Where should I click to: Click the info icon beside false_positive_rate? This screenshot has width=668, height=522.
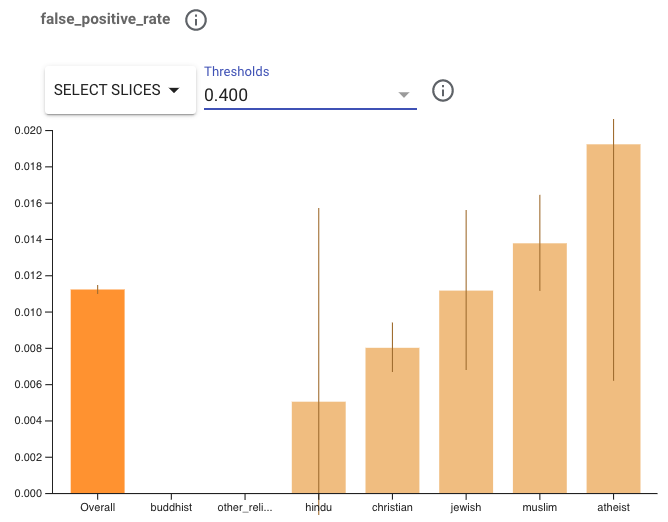pyautogui.click(x=196, y=19)
